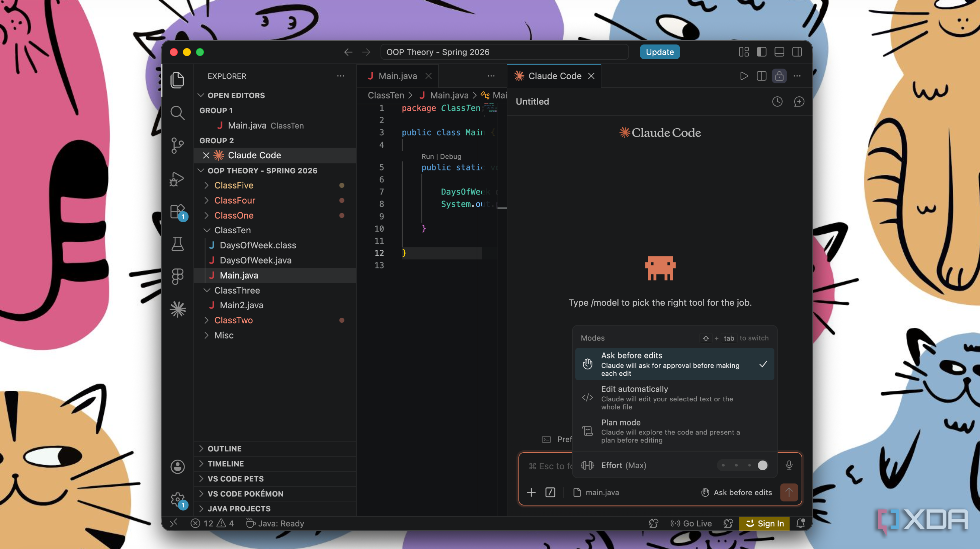The width and height of the screenshot is (980, 549).
Task: Toggle the primary side bar
Action: click(761, 52)
